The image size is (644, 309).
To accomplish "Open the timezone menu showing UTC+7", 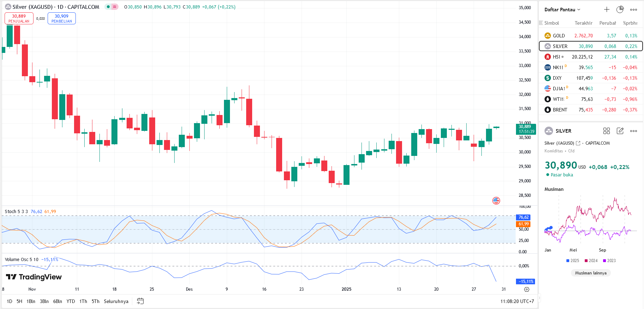I will 517,301.
